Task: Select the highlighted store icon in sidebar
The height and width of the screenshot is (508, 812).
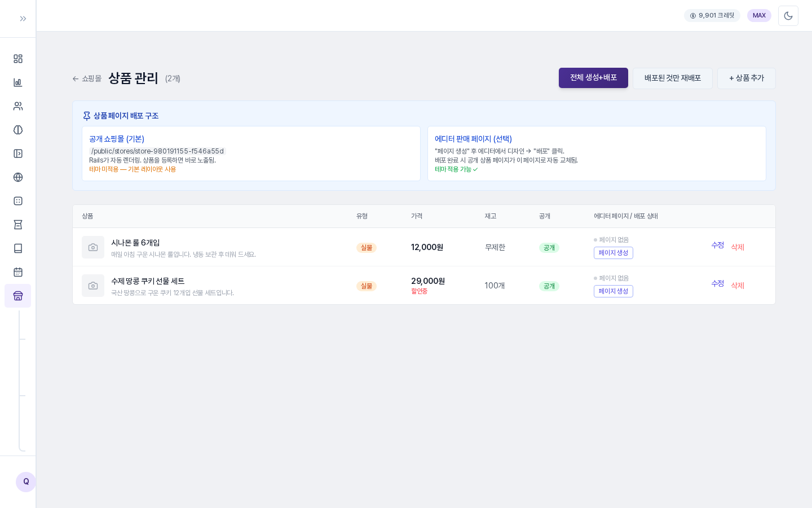Action: [x=18, y=296]
